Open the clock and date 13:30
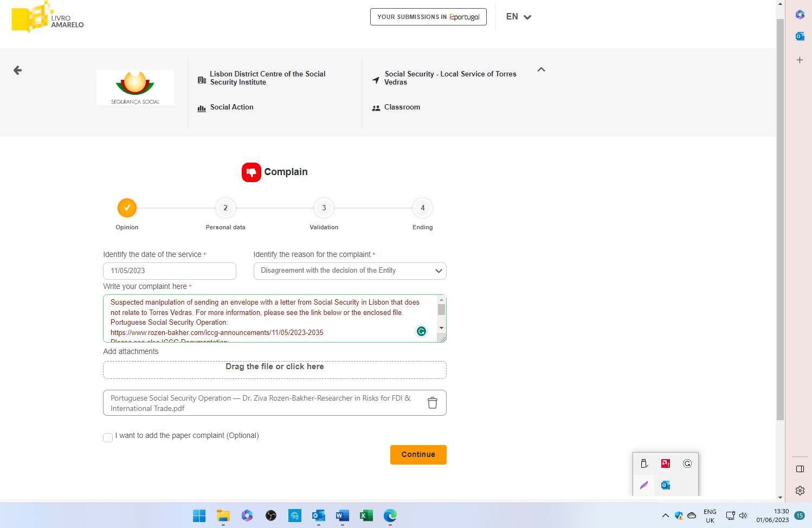 [772, 516]
